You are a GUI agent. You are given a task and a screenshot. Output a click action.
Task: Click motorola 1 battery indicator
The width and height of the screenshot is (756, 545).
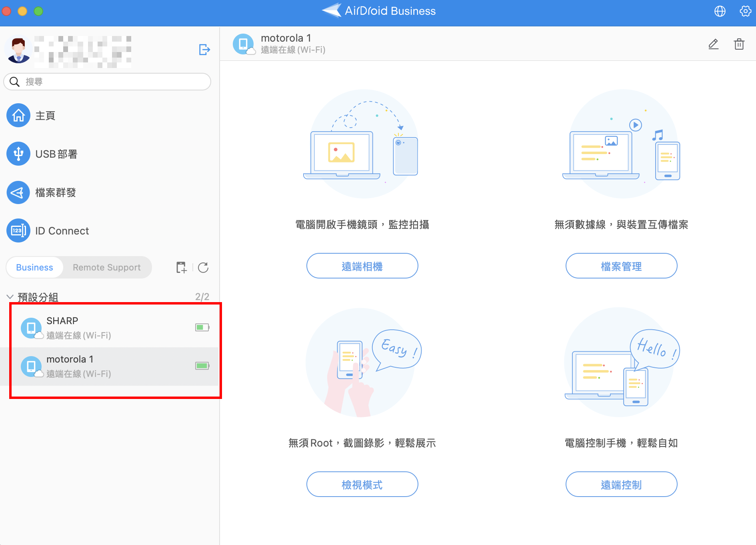[x=202, y=366]
